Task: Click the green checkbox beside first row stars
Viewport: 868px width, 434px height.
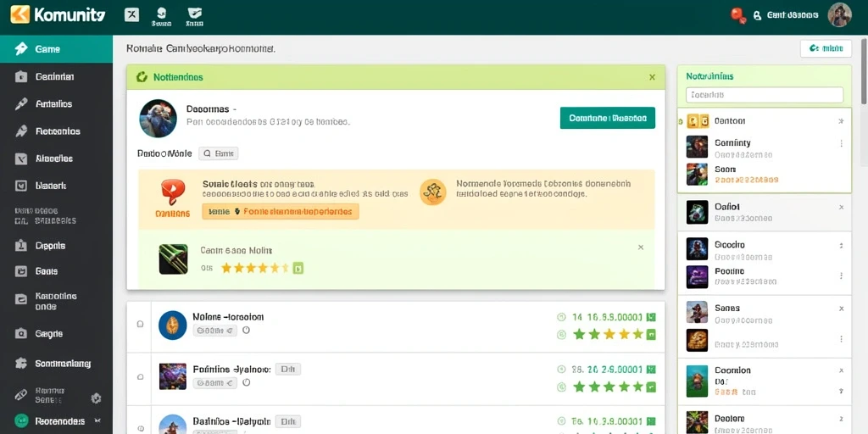Action: [651, 334]
